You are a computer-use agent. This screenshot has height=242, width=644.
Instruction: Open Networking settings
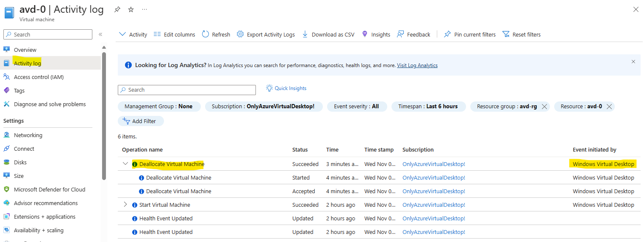pos(28,135)
